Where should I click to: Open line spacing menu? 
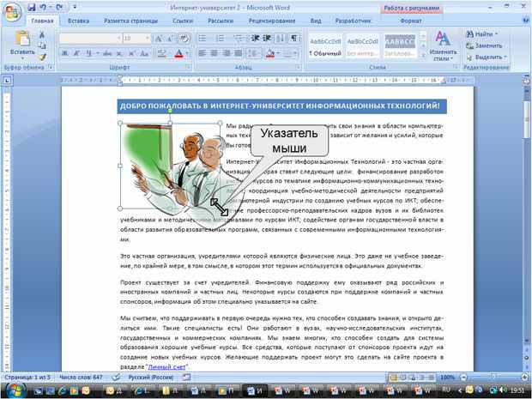pos(253,53)
